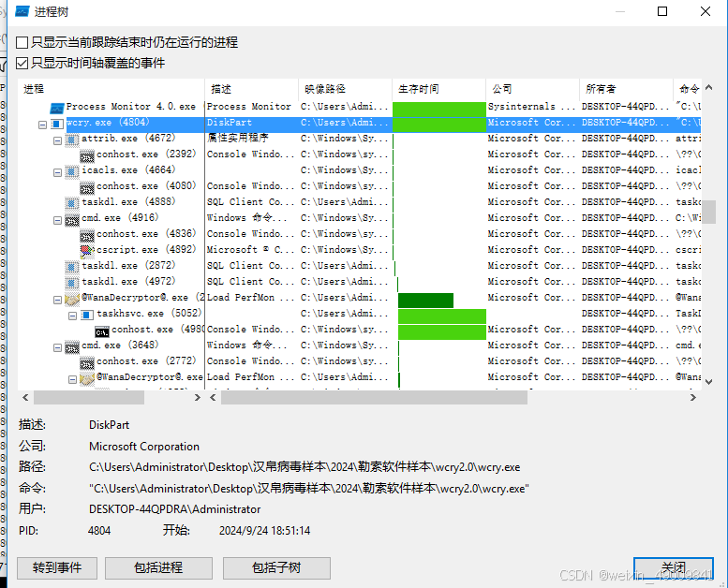728x588 pixels.
Task: Click the @WanaDecryptor@.exe icon under wcry.exe
Action: pos(72,299)
